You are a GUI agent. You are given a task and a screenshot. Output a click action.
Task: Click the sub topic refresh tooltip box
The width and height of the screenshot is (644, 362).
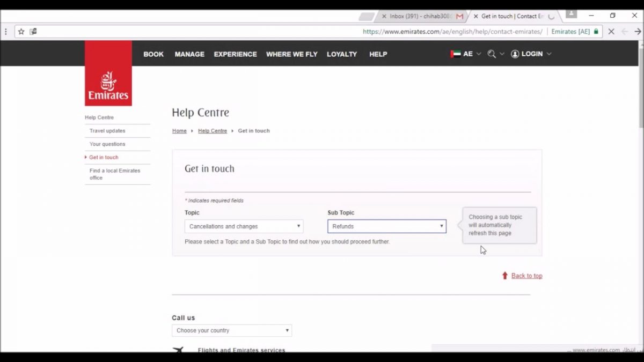click(x=500, y=225)
